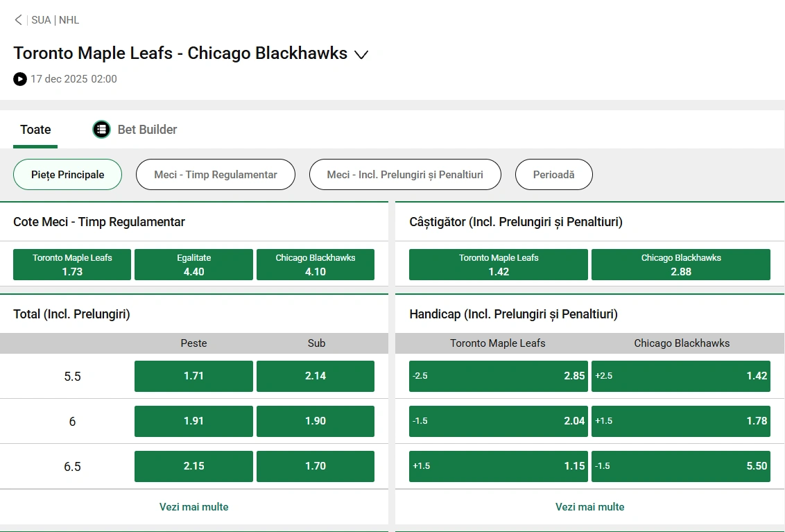This screenshot has height=532, width=785.
Task: Pick Sub 6.5 goals at 1.70
Action: [x=316, y=466]
